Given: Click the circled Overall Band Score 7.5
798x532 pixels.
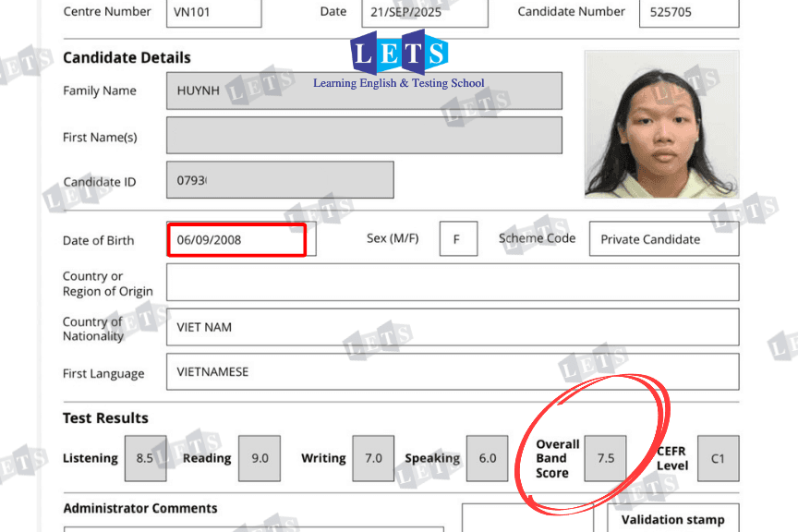Looking at the screenshot, I should coord(605,458).
